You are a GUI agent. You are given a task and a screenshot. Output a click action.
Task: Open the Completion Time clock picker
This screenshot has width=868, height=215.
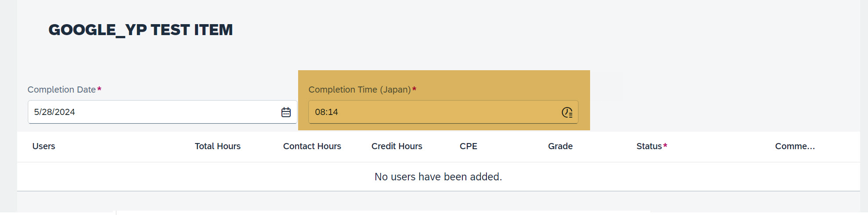tap(567, 112)
